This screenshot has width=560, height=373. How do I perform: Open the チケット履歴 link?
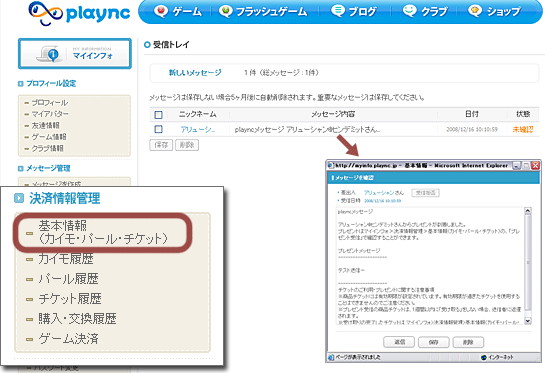coord(70,299)
